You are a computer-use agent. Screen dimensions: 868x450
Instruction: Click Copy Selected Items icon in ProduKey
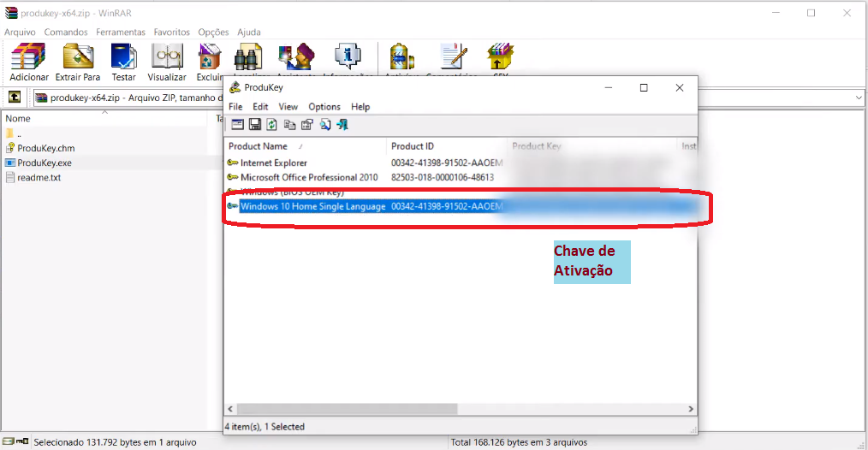(x=289, y=125)
